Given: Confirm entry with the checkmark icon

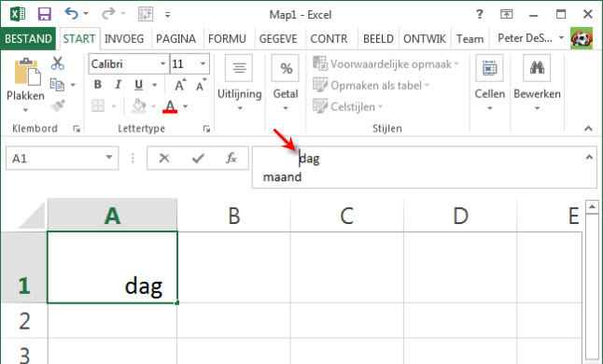Looking at the screenshot, I should [x=198, y=158].
